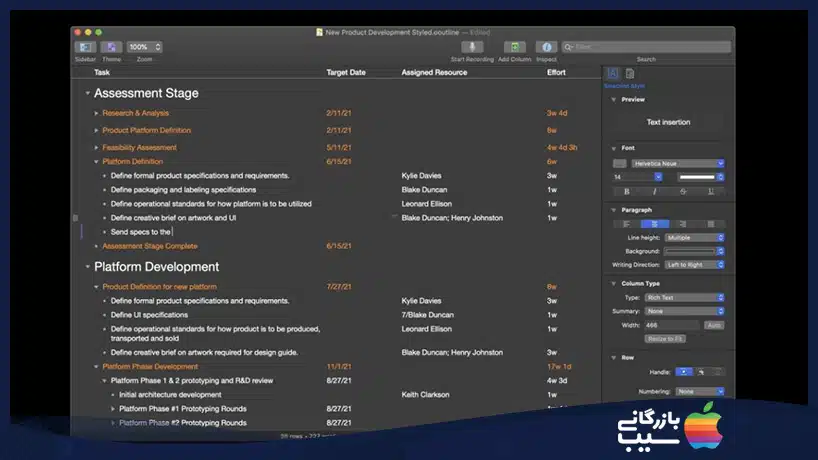Image resolution: width=818 pixels, height=460 pixels.
Task: Toggle the Sidebar toolbar icon
Action: pos(85,47)
